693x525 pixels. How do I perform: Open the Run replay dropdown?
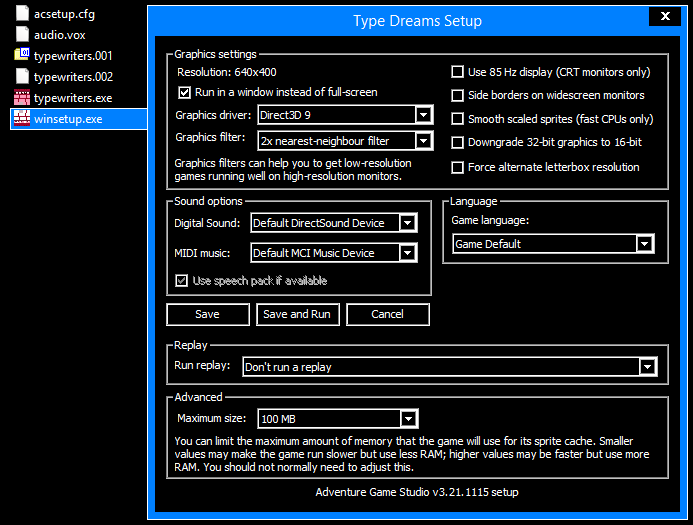[647, 367]
